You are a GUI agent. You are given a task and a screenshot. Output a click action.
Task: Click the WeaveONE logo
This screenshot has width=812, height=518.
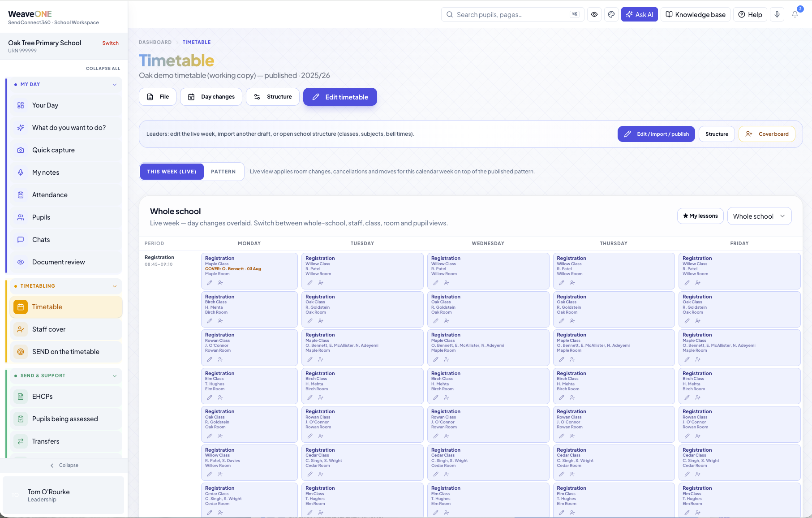30,14
